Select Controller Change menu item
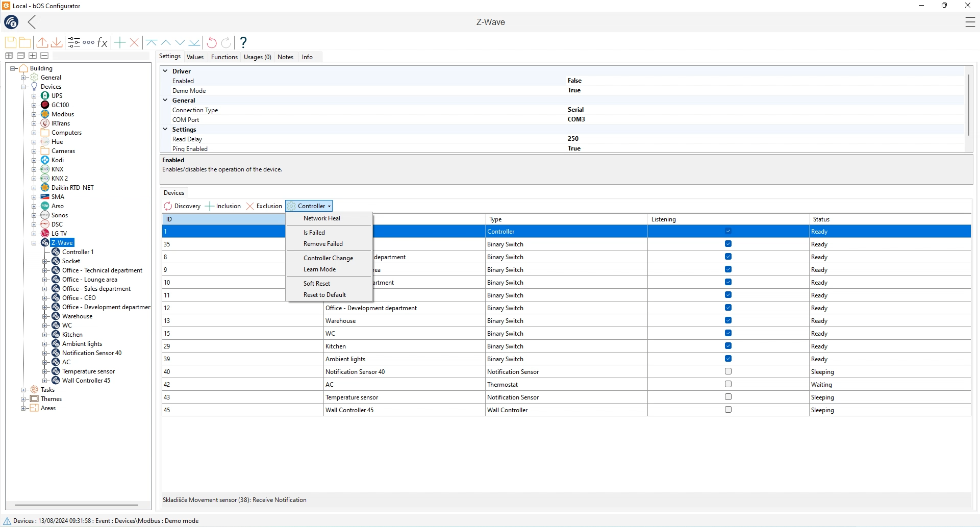980x527 pixels. click(x=328, y=258)
